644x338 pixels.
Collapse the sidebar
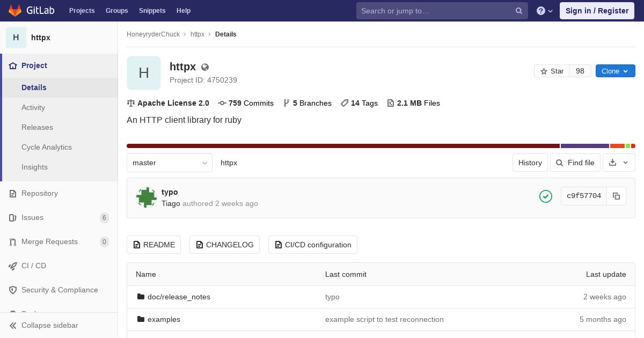(59, 325)
